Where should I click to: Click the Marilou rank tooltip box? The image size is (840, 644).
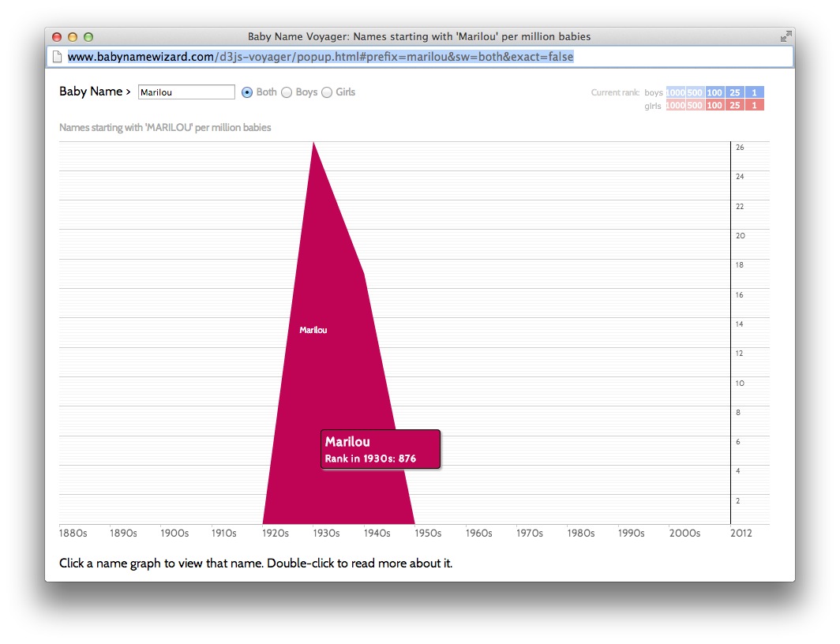tap(381, 449)
